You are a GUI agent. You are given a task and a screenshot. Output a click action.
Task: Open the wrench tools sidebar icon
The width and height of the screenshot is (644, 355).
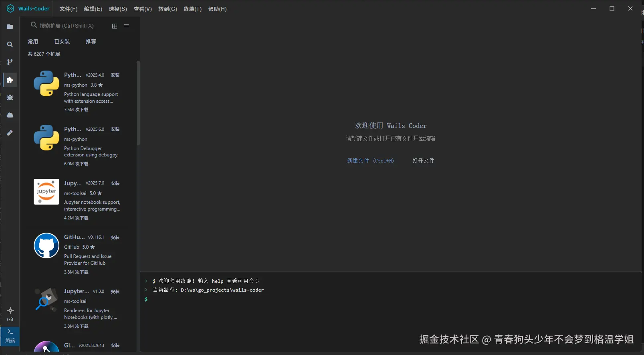pos(10,133)
